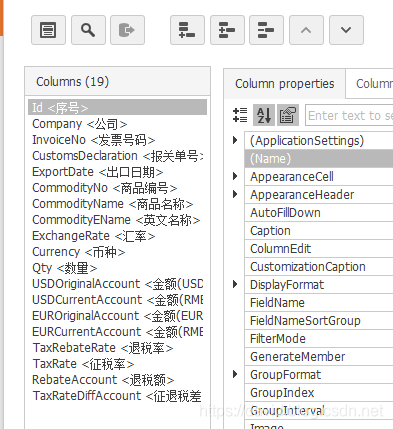Select the CustomizationCaption property
This screenshot has height=429, width=393.
pos(319,267)
